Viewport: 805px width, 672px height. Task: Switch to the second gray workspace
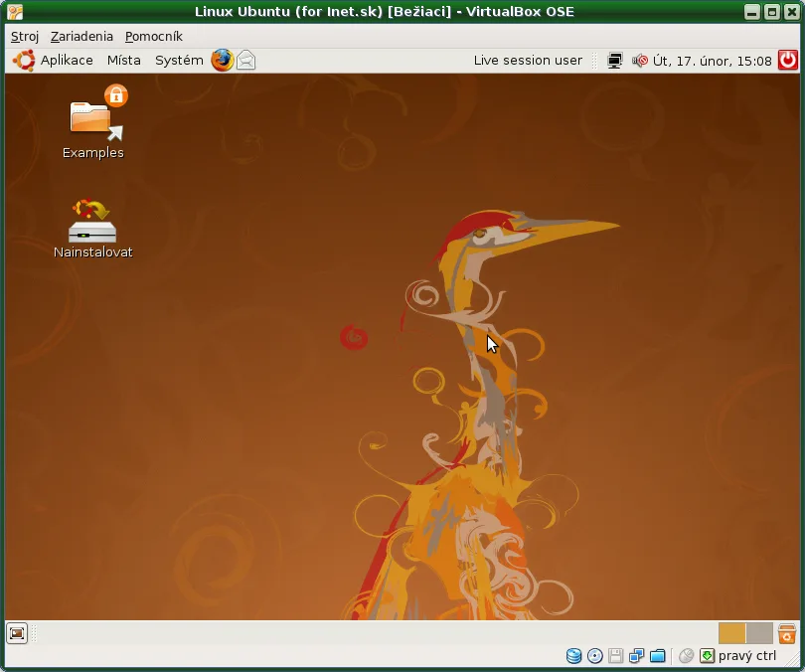[x=759, y=633]
